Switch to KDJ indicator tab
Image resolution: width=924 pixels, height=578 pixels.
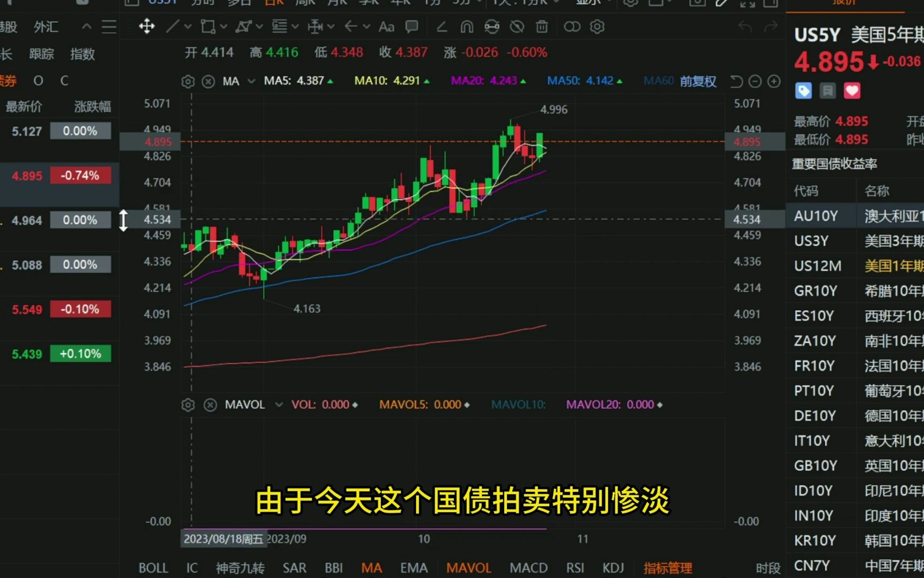(613, 568)
